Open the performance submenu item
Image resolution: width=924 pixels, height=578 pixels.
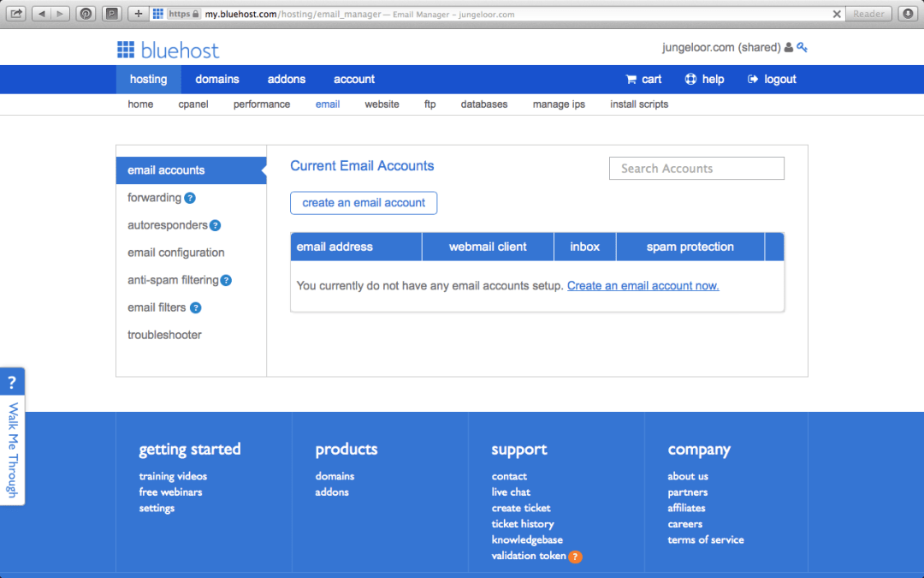point(262,104)
